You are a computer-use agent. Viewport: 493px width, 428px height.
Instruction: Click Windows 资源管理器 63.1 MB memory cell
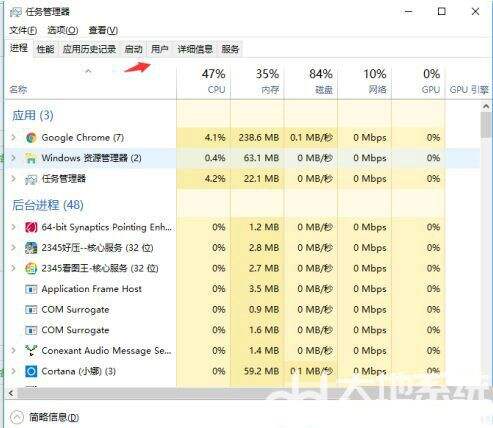point(257,158)
